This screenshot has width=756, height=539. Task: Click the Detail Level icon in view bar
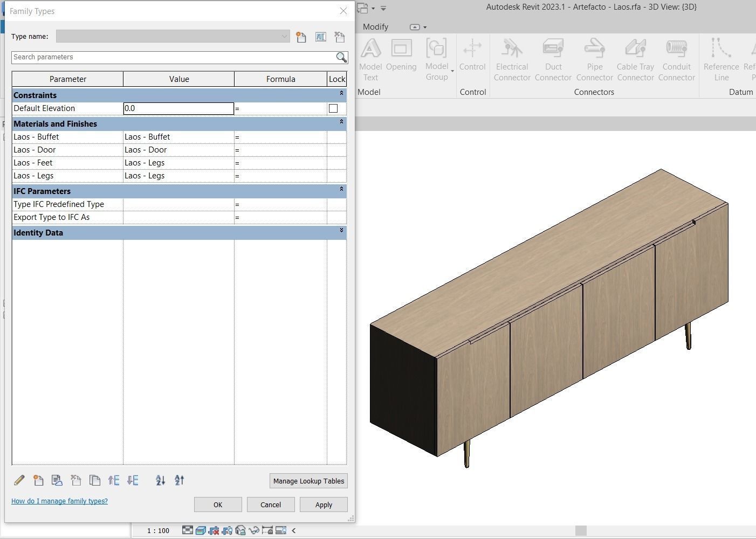pos(187,530)
